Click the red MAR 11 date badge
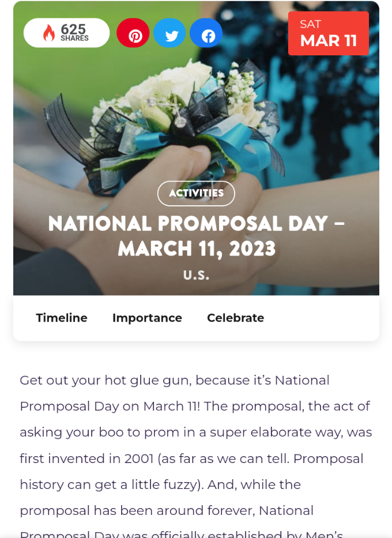Screen dimensions: 392x538 point(329,41)
